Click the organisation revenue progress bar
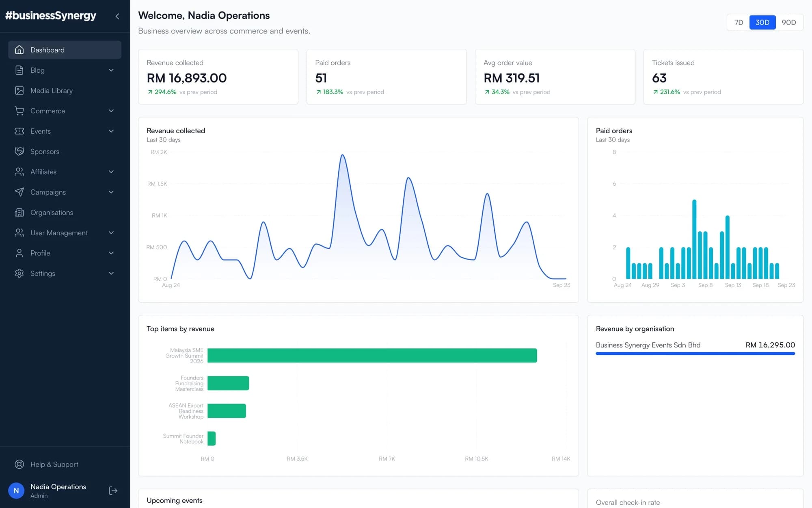812x508 pixels. coord(695,354)
